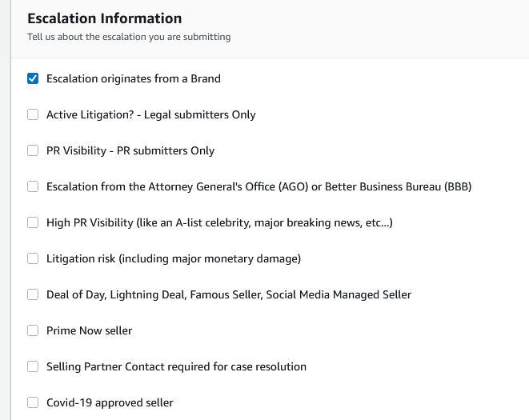This screenshot has height=420, width=529.
Task: Select the High PR Visibility checkbox
Action: pyautogui.click(x=33, y=222)
